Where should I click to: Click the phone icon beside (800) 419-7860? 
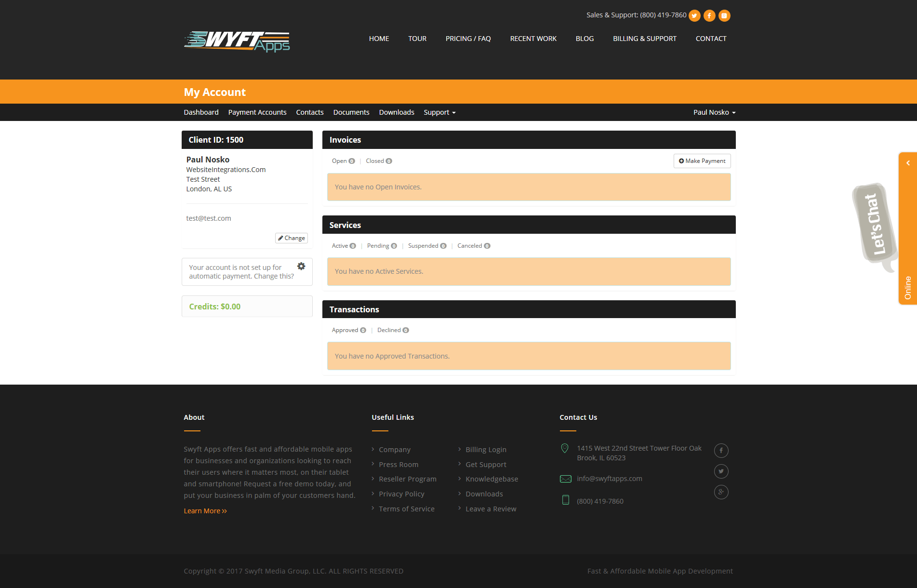(x=565, y=501)
